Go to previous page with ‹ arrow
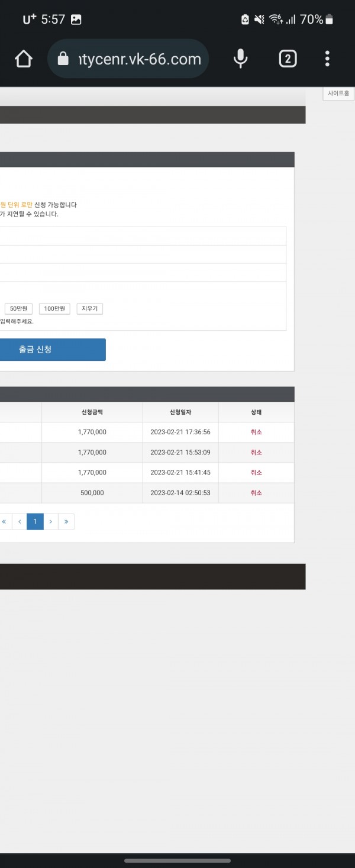Viewport: 355px width, 868px height. tap(20, 521)
